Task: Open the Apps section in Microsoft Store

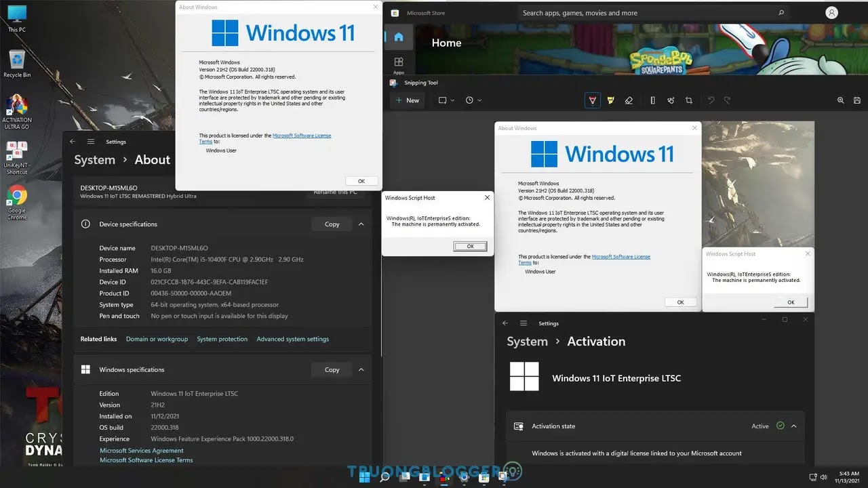Action: pyautogui.click(x=399, y=65)
